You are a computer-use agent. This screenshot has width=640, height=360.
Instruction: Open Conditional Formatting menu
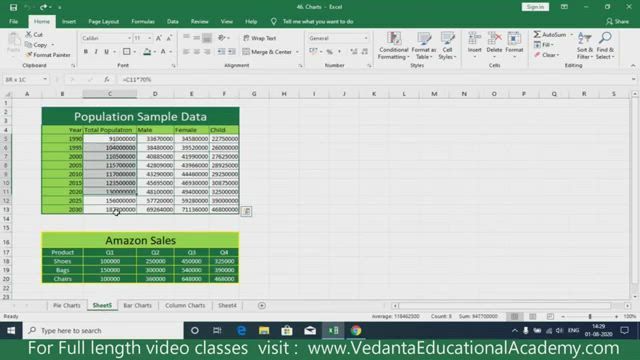393,46
